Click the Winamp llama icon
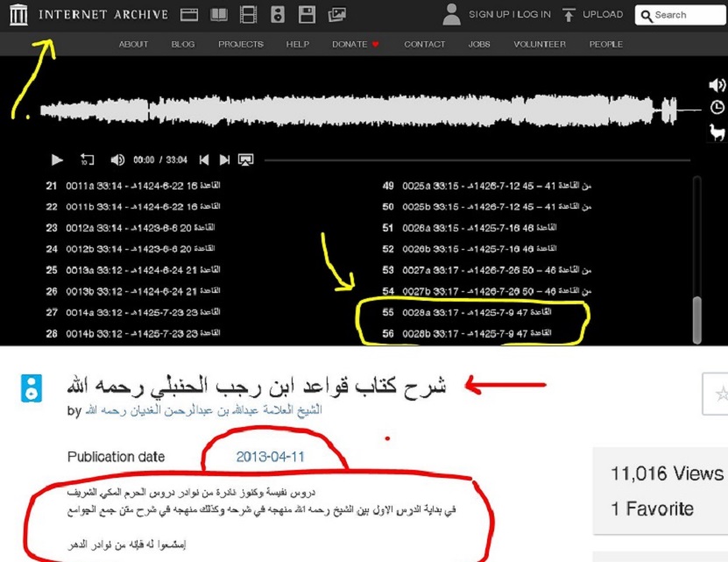 pos(717,132)
